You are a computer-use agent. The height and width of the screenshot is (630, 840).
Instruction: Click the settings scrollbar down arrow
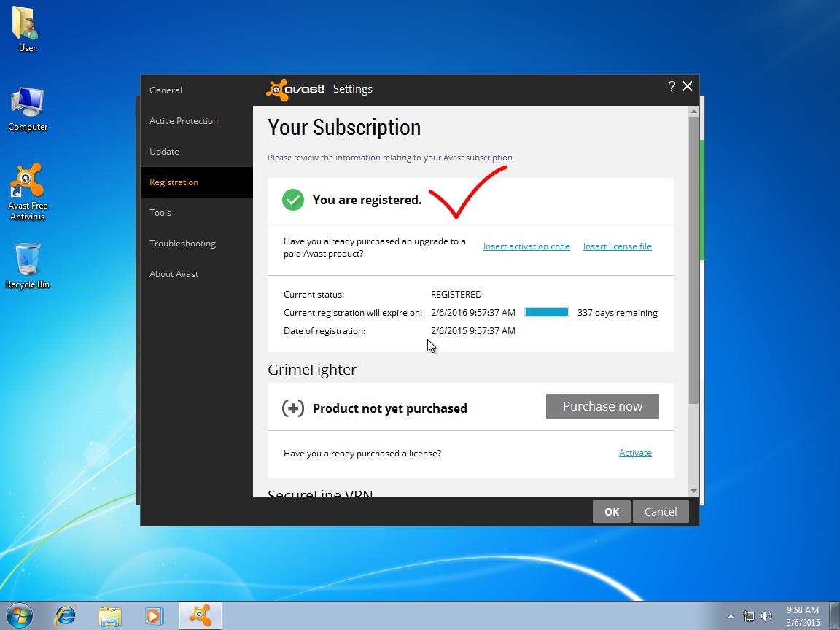click(693, 491)
